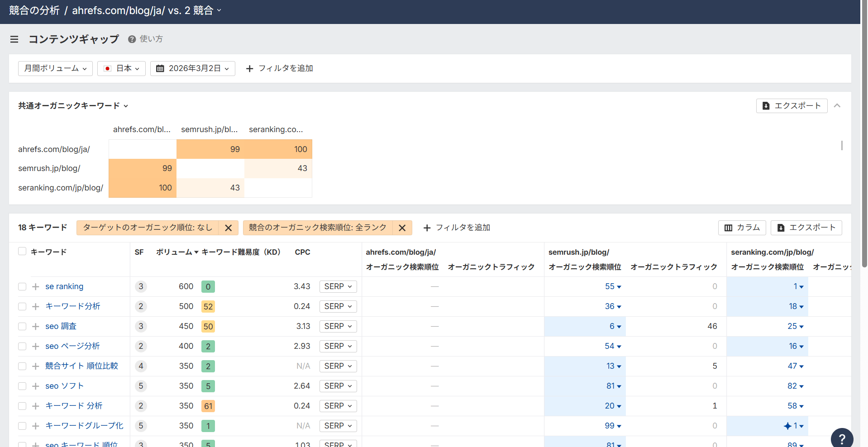Expand the se ranking row with the plus icon

[x=35, y=286]
